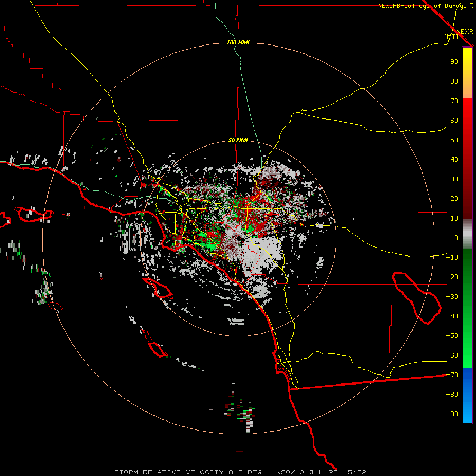Image resolution: width=476 pixels, height=476 pixels.
Task: Click the -10 scale value
Action: pyautogui.click(x=452, y=258)
